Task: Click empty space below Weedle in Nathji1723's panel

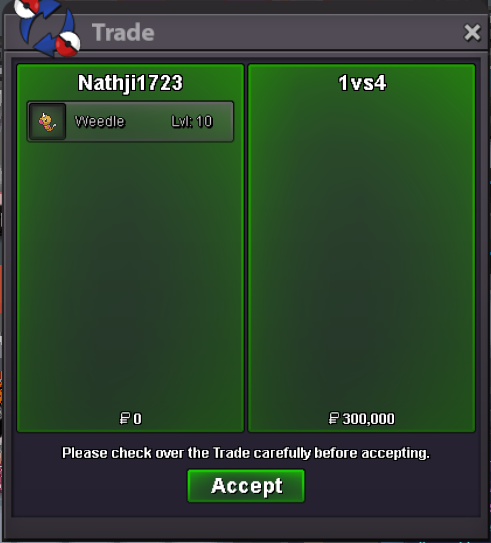Action: pyautogui.click(x=130, y=274)
